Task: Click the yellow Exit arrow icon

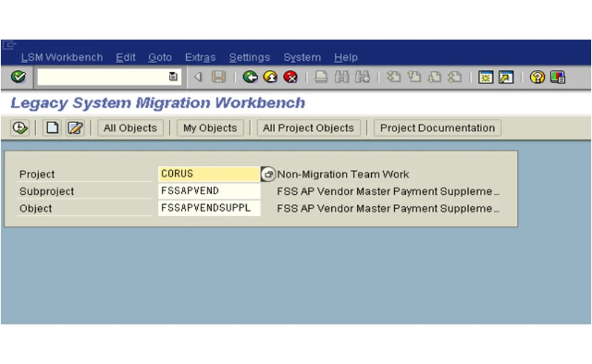Action: [x=270, y=77]
